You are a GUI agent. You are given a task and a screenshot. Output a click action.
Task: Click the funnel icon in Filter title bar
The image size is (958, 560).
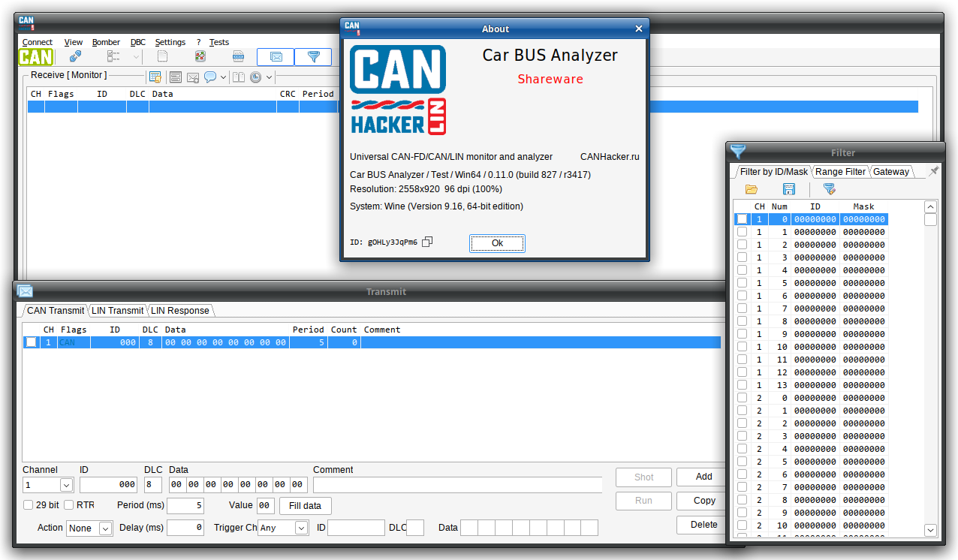click(x=738, y=151)
